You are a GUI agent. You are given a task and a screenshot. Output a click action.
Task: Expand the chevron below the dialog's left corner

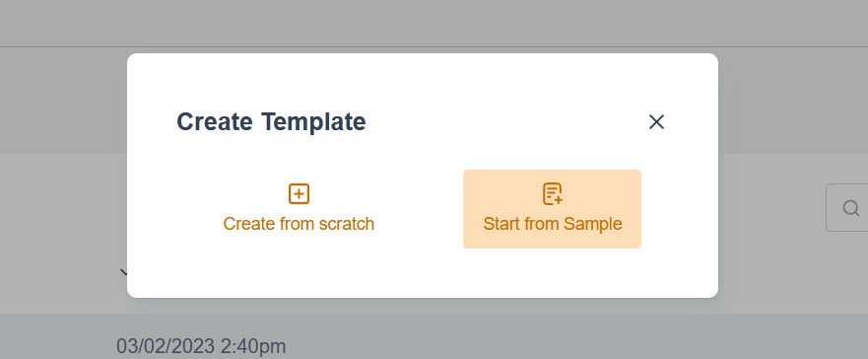(x=124, y=272)
